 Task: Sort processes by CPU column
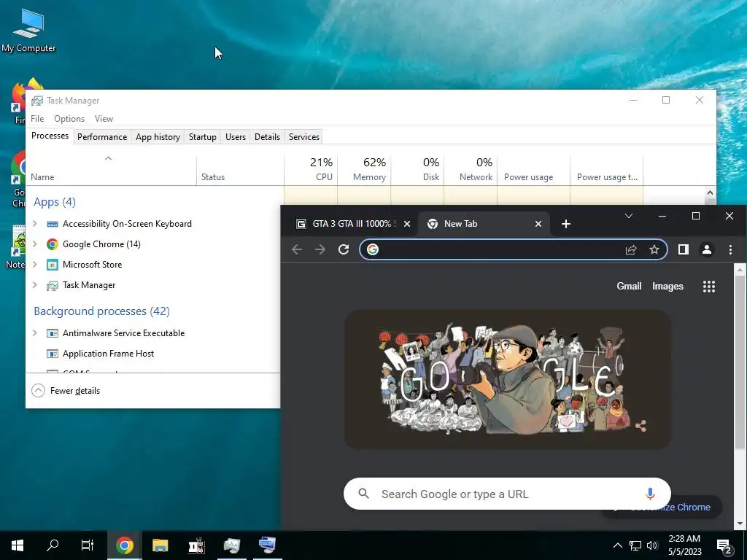(311, 169)
